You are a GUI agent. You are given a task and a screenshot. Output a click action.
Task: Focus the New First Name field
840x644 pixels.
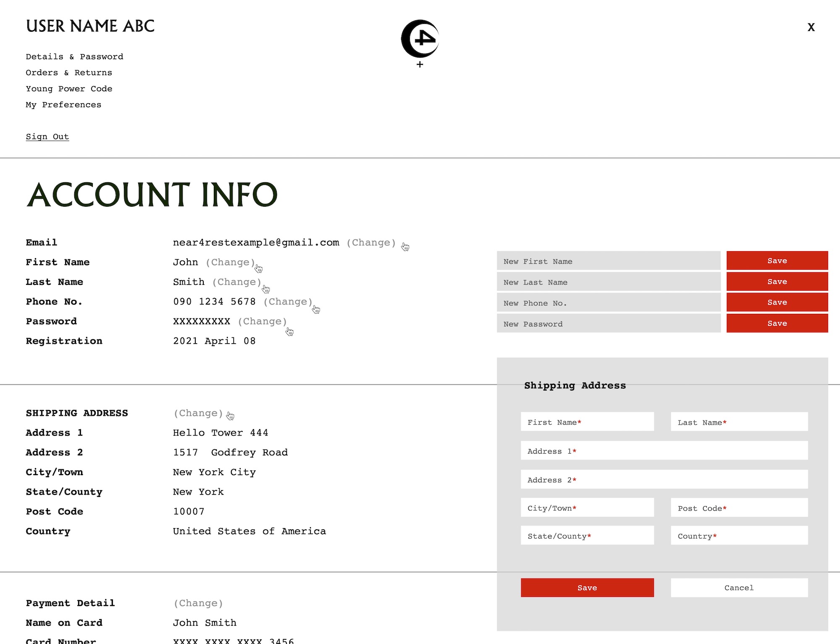click(x=609, y=261)
